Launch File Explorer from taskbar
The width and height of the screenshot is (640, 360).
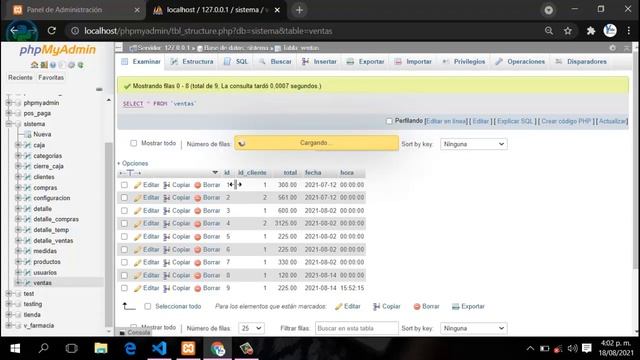101,348
